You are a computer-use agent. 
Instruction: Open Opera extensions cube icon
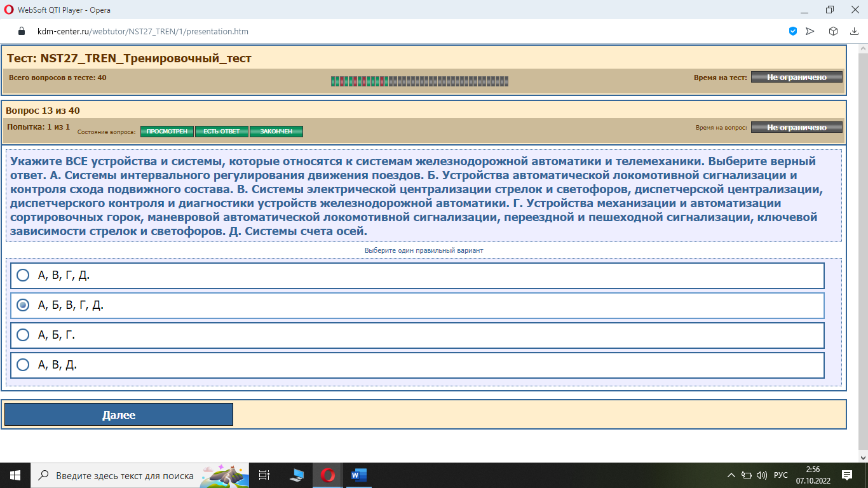[833, 31]
